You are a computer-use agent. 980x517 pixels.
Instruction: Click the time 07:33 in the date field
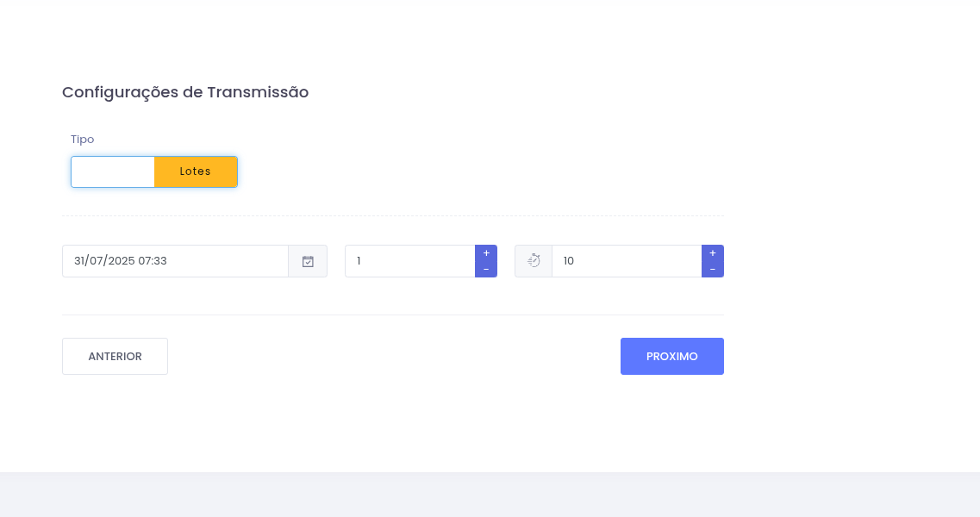pyautogui.click(x=153, y=261)
